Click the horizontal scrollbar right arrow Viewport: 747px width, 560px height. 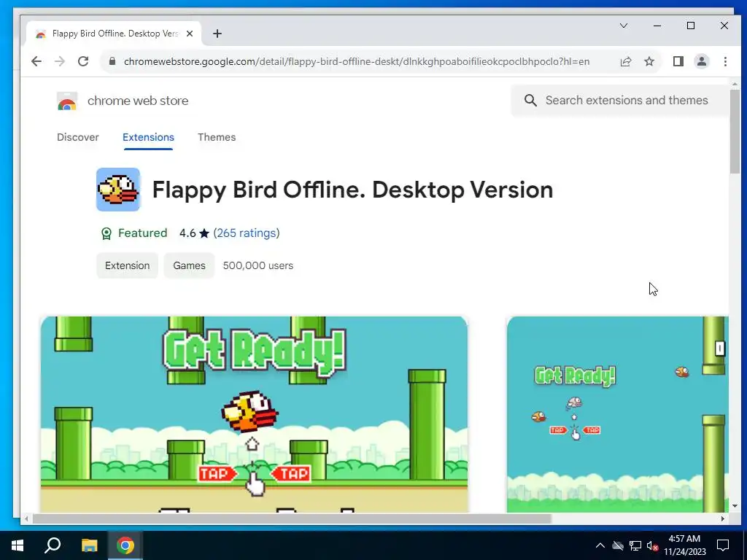click(723, 518)
